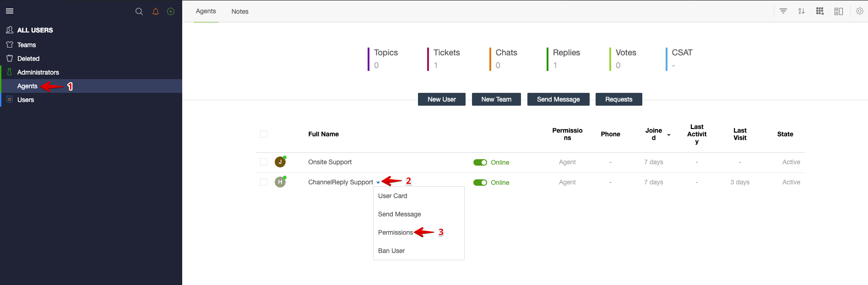Open the settings gear icon
The width and height of the screenshot is (868, 285).
[860, 11]
